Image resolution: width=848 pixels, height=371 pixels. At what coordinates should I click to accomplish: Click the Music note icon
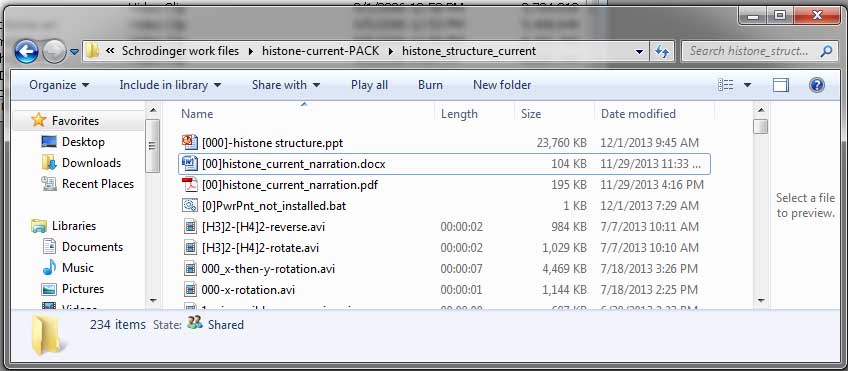point(49,268)
